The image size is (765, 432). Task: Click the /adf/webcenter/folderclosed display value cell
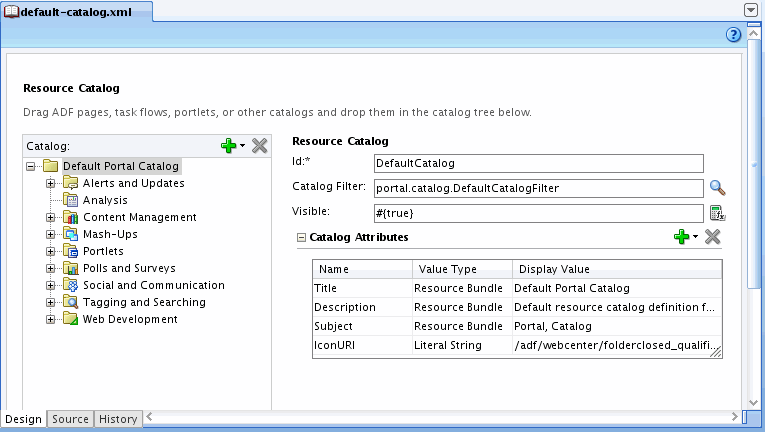(x=617, y=345)
